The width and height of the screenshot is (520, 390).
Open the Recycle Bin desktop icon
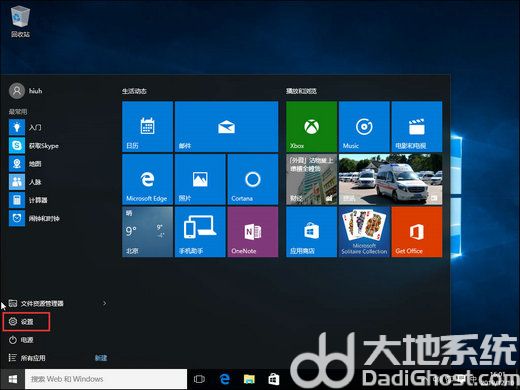[x=20, y=21]
